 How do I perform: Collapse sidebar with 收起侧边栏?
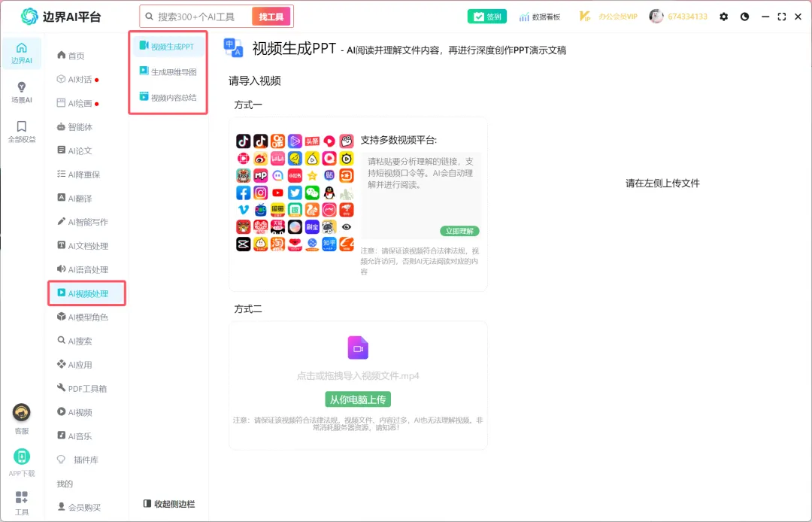(x=169, y=504)
